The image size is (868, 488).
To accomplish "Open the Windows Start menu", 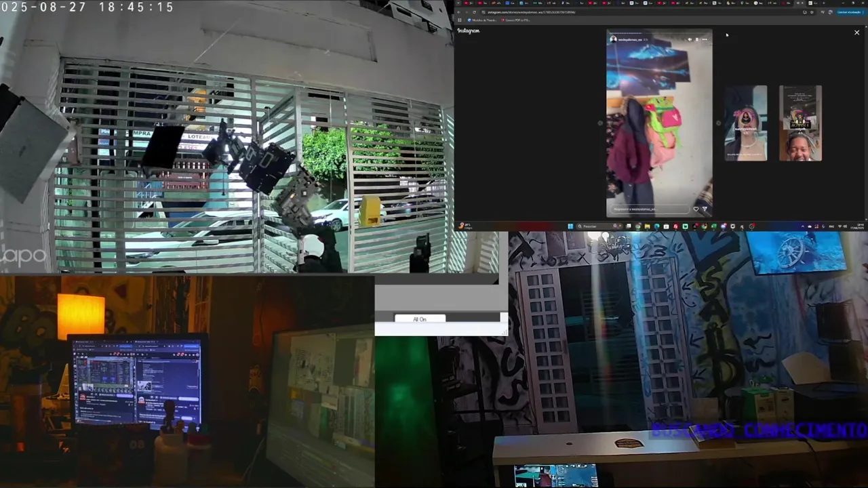I will [570, 226].
